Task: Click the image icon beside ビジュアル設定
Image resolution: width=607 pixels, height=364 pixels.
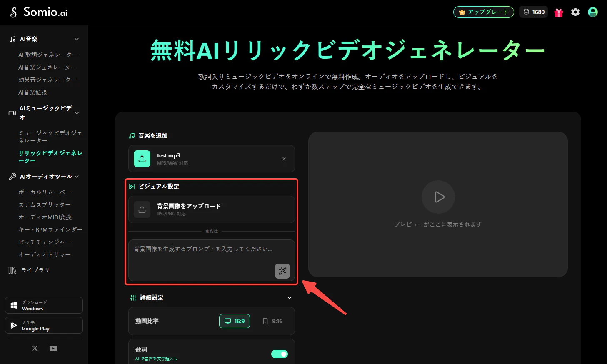Action: (x=132, y=187)
